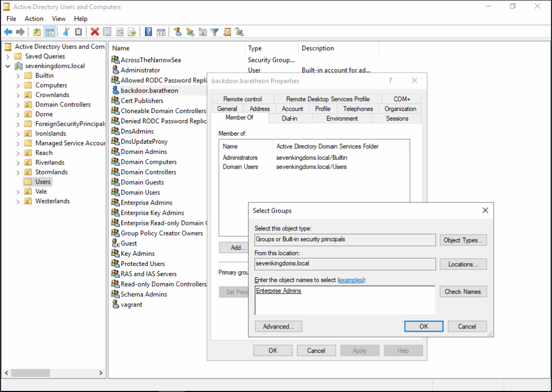This screenshot has width=552, height=392.
Task: Open Help via blue question mark icon
Action: click(x=148, y=32)
